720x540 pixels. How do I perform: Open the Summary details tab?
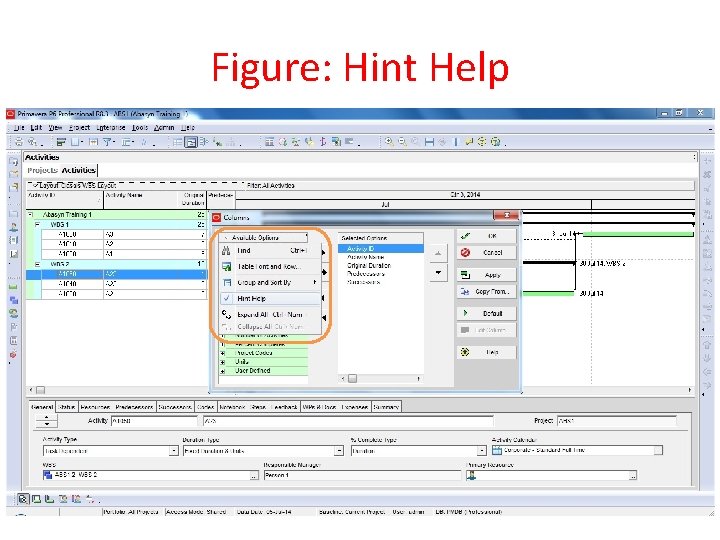click(386, 407)
